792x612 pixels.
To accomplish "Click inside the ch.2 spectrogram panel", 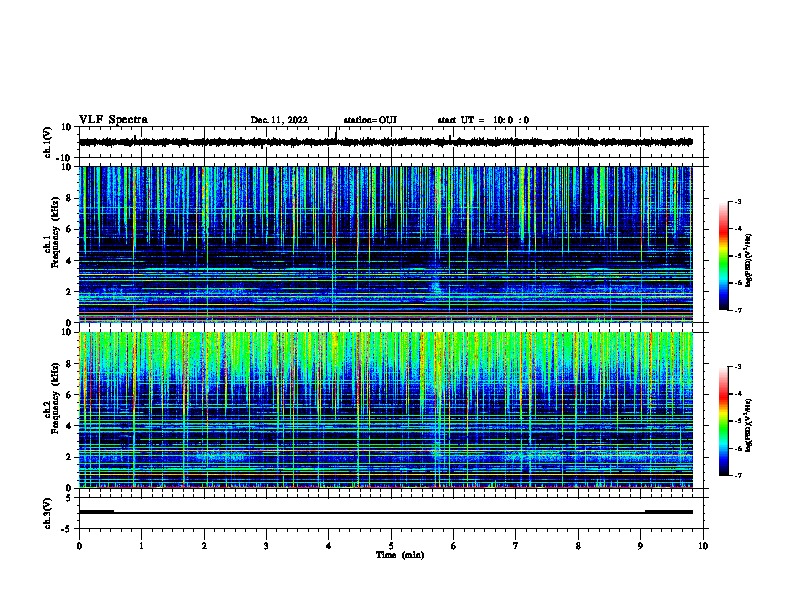I will tap(386, 410).
